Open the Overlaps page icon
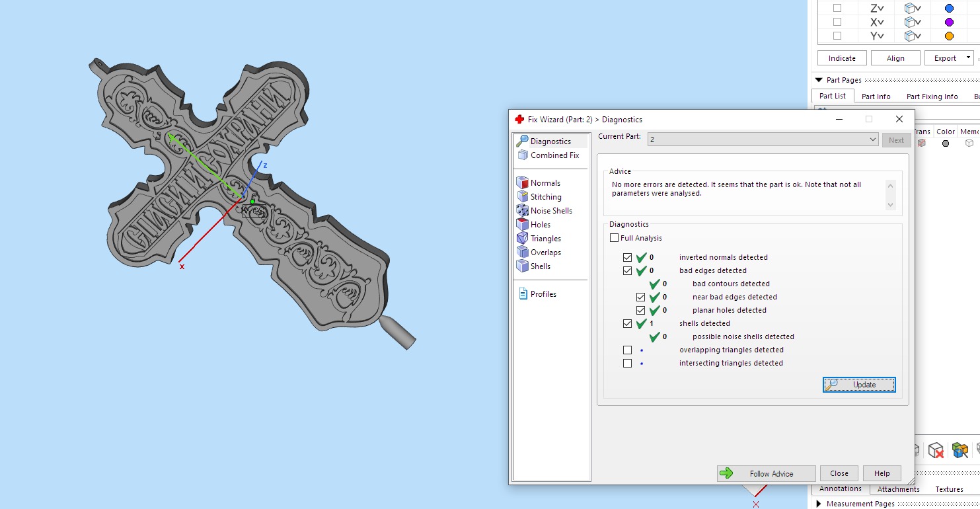The width and height of the screenshot is (980, 509). point(521,252)
